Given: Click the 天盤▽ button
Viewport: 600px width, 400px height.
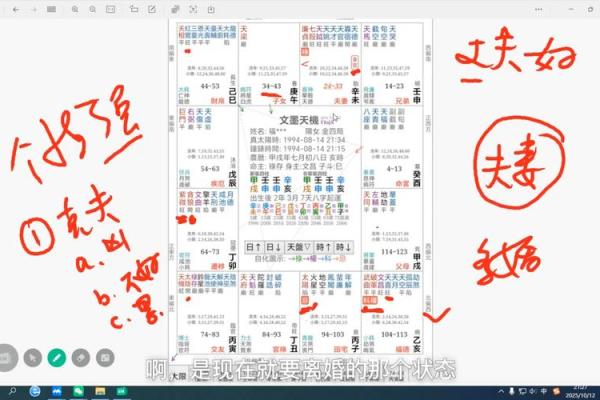Looking at the screenshot, I should [x=298, y=247].
